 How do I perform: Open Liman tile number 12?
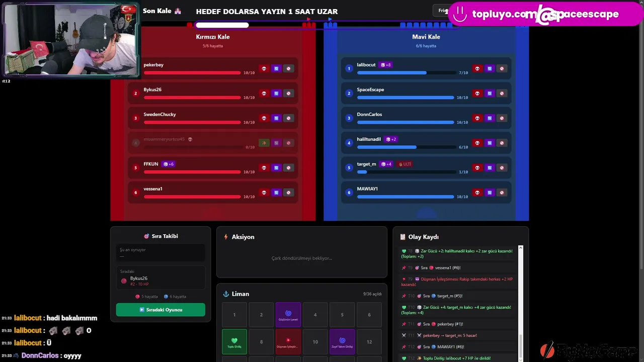369,342
